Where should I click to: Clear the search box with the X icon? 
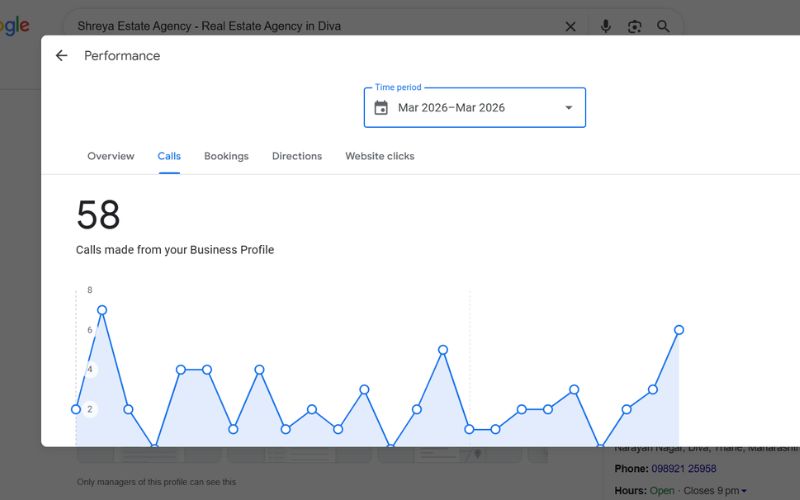point(570,26)
